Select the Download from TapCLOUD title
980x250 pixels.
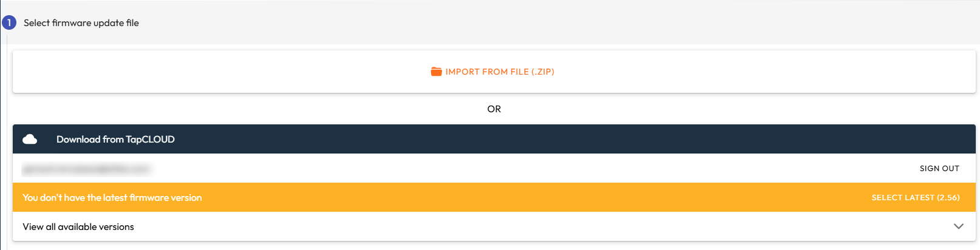115,140
